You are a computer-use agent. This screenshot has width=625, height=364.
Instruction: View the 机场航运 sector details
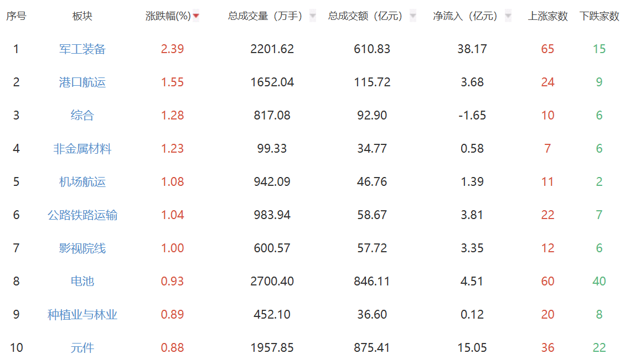(x=82, y=182)
